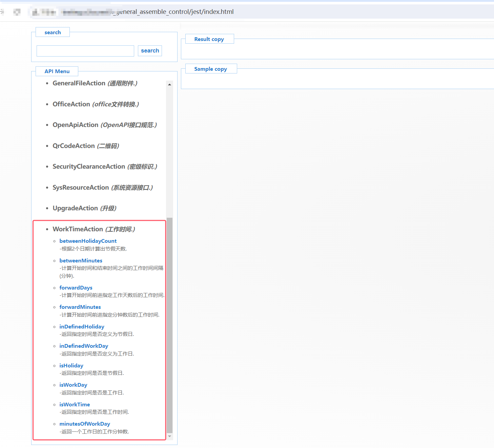This screenshot has width=494, height=448.
Task: Click the API menu scrollbar up arrow
Action: pyautogui.click(x=169, y=85)
